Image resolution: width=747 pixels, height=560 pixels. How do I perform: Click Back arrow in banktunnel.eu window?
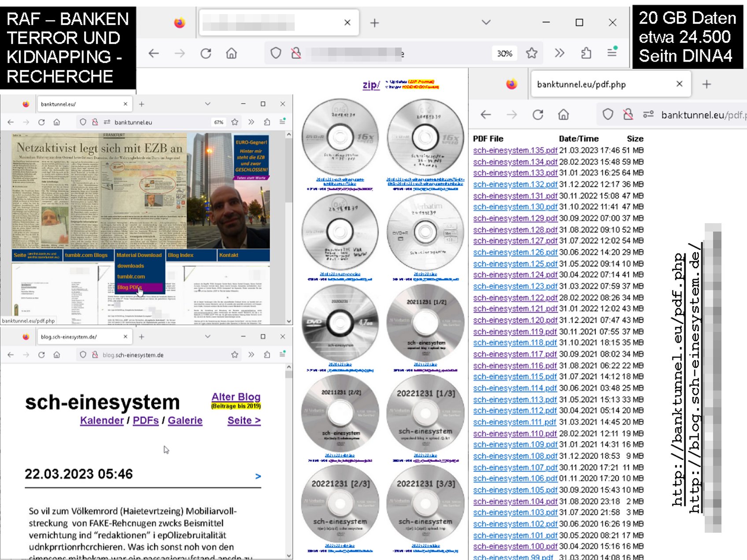point(11,122)
